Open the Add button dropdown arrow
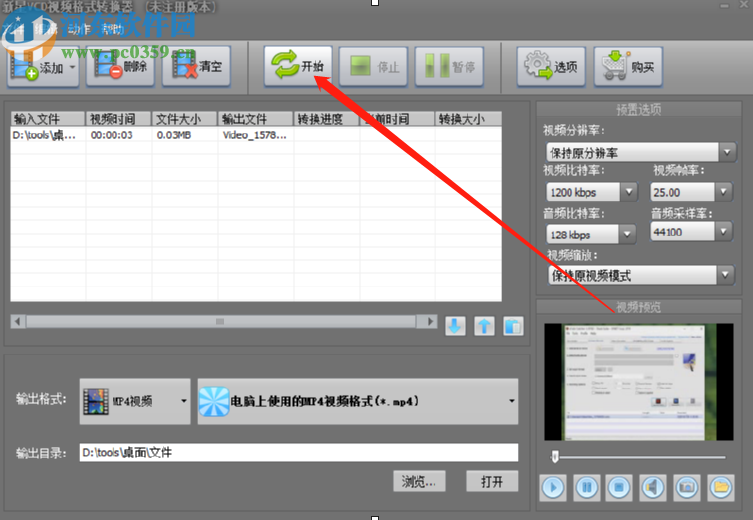753x520 pixels. point(73,67)
